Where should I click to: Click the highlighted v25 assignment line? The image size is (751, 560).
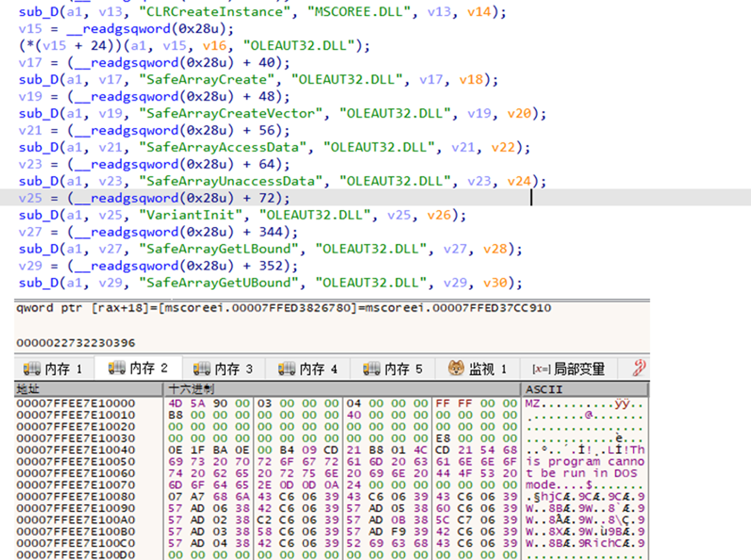pyautogui.click(x=154, y=198)
